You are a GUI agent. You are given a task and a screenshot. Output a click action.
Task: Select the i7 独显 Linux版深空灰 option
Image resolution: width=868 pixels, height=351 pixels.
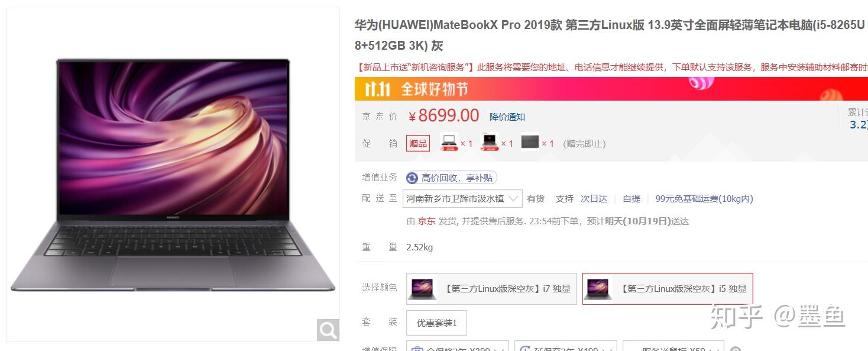[491, 289]
